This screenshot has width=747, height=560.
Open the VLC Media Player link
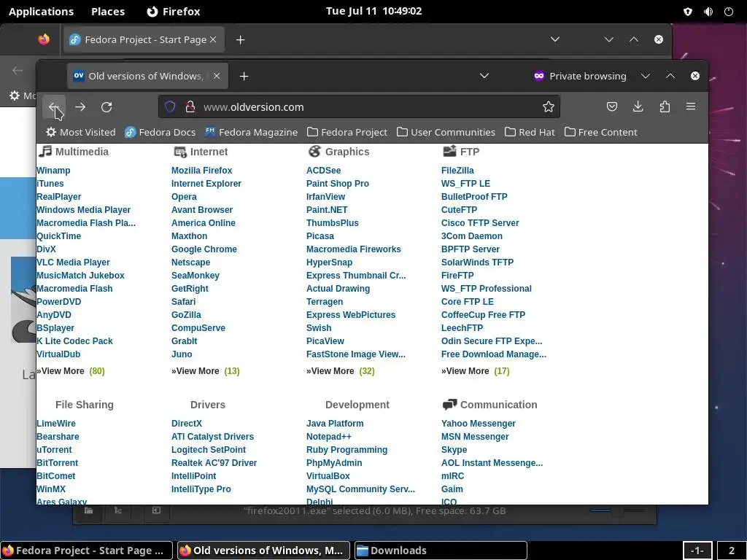pos(74,262)
